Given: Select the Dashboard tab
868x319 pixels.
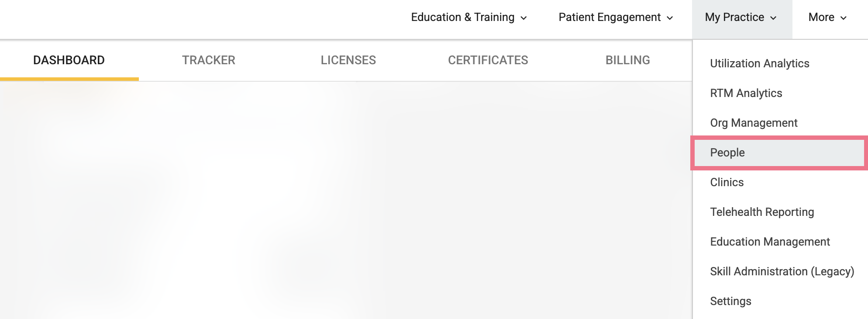Looking at the screenshot, I should tap(69, 60).
